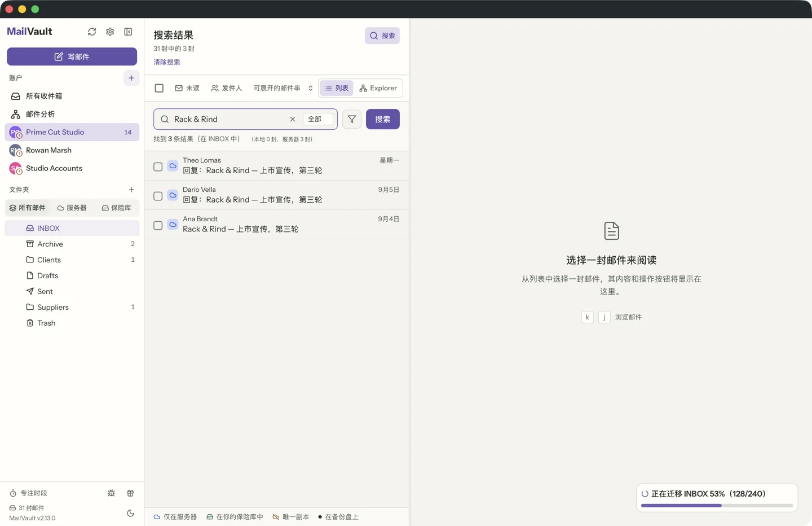Open 邮件分析 in sidebar
Screen dimensions: 812x526
click(x=72, y=114)
